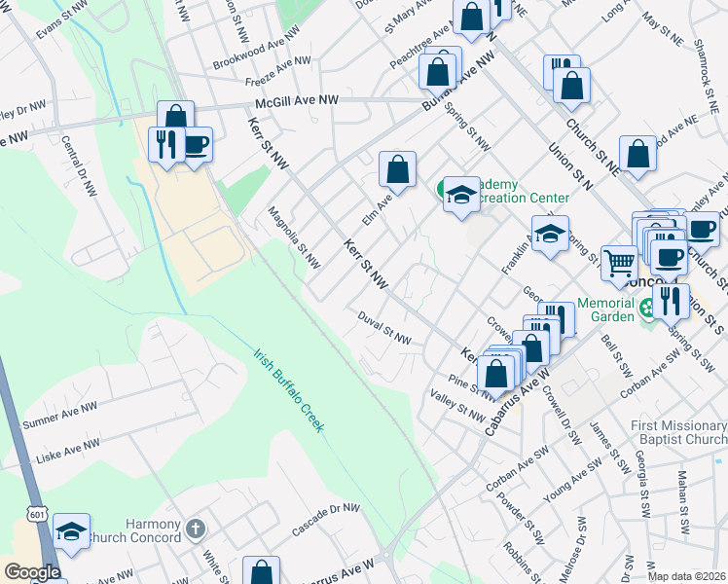Screen dimensions: 728x584
Task: Click the Irish Buffalo Creek label
Action: point(288,390)
